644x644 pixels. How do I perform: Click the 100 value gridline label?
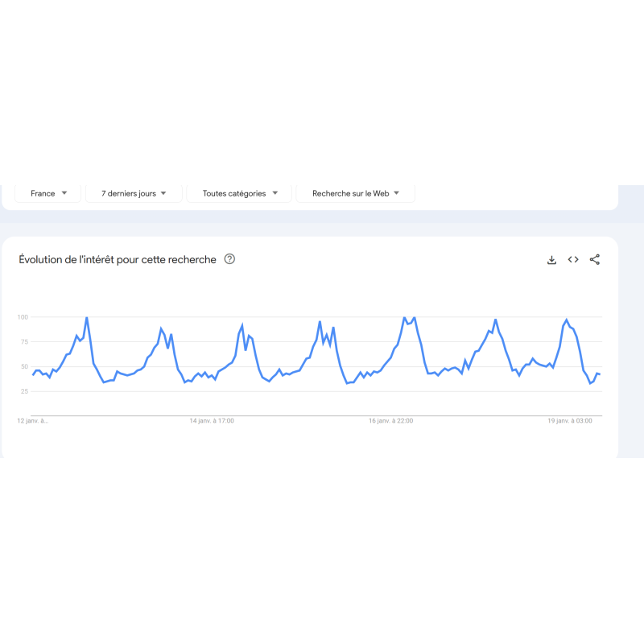[23, 317]
